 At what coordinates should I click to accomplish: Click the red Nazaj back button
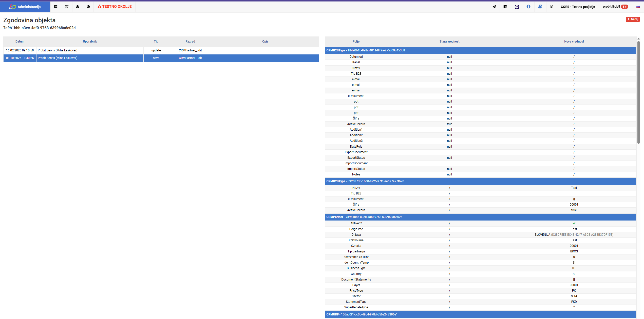tap(633, 19)
